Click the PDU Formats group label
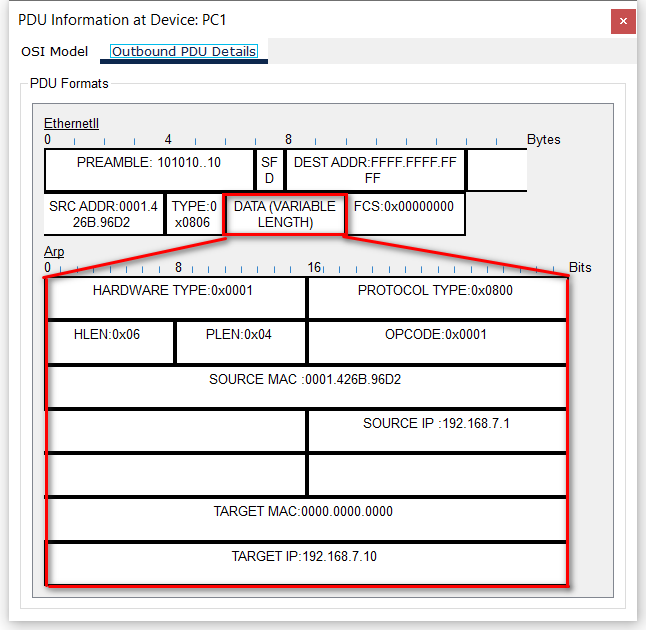The width and height of the screenshot is (646, 630). click(x=69, y=84)
